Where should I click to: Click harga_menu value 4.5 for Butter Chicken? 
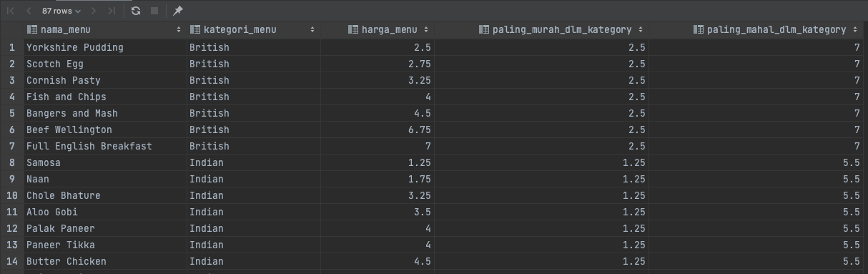378,261
